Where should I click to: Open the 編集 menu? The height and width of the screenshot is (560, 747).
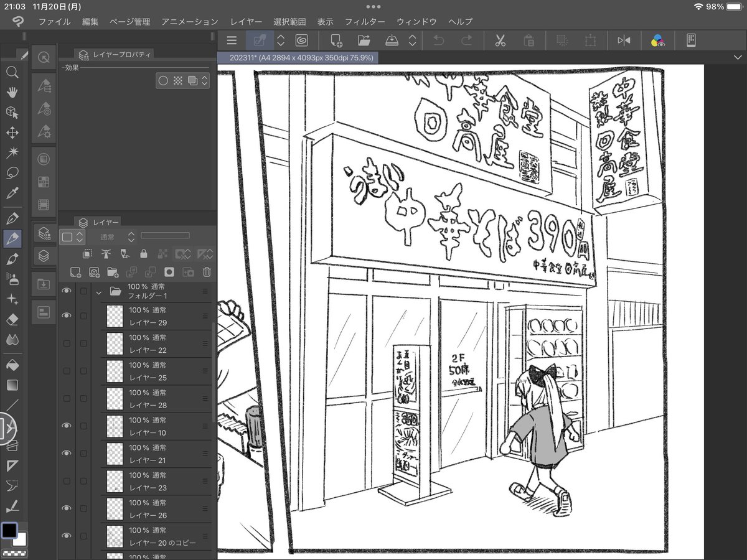pos(90,21)
